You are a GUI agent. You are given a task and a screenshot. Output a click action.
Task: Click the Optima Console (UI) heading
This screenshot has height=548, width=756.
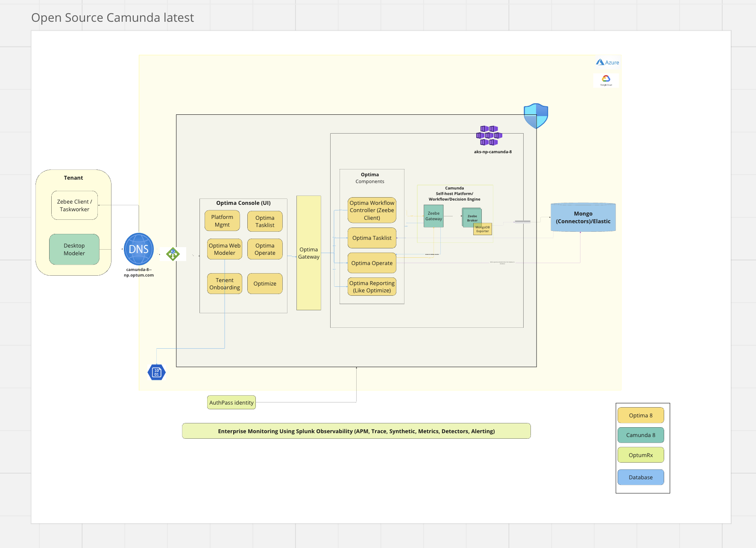(x=243, y=203)
